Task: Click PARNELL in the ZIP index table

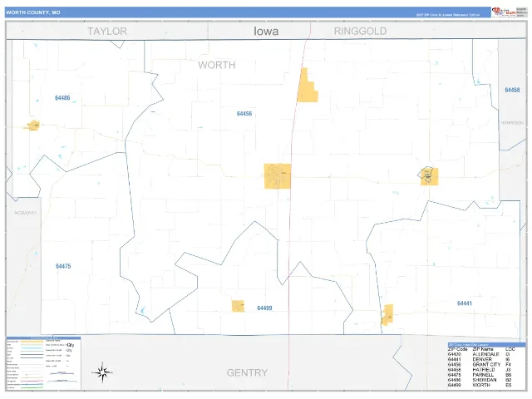Action: [483, 375]
